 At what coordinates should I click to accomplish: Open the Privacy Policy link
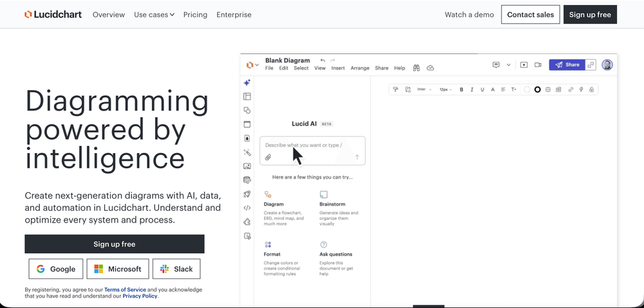click(140, 296)
